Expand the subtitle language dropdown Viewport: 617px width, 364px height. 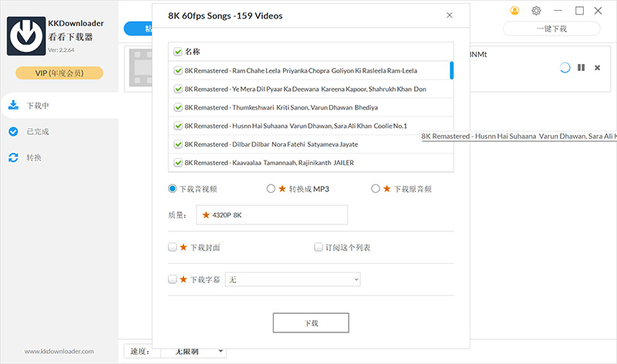tap(292, 279)
